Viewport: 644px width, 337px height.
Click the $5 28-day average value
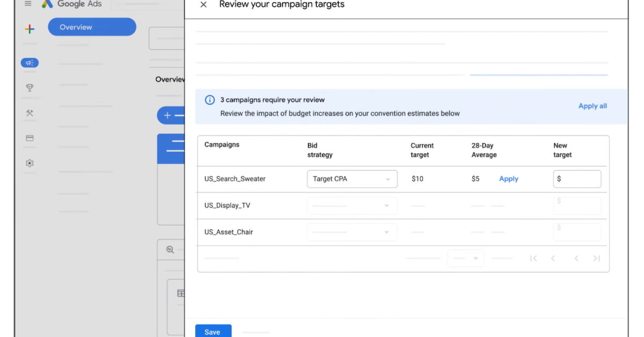pyautogui.click(x=475, y=179)
